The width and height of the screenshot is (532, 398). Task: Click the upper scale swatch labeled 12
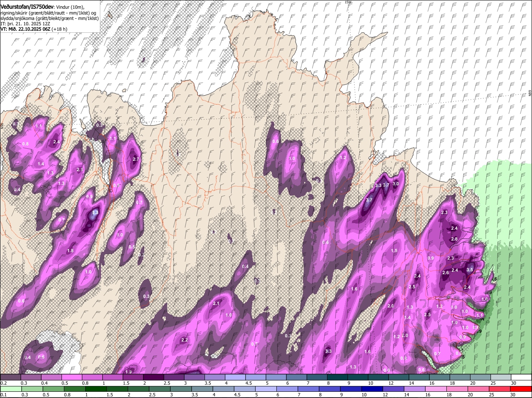(399, 377)
